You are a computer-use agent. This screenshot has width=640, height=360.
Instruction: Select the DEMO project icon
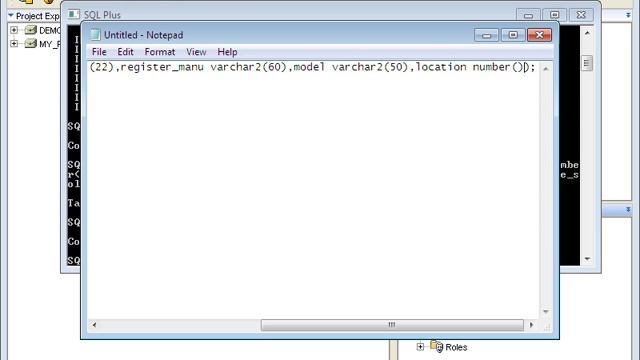[x=31, y=30]
